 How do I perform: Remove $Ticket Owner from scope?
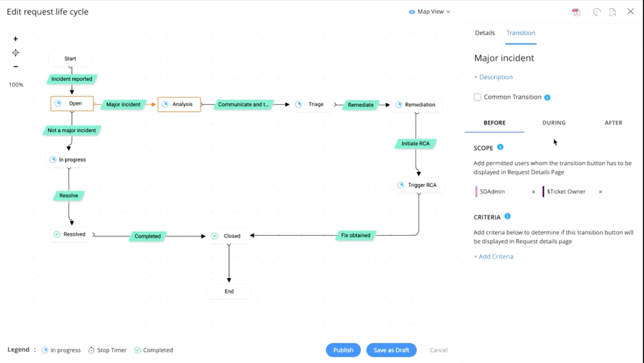tap(601, 192)
